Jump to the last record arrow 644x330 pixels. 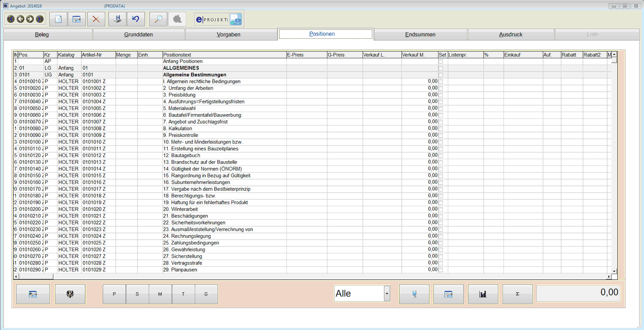(x=40, y=19)
